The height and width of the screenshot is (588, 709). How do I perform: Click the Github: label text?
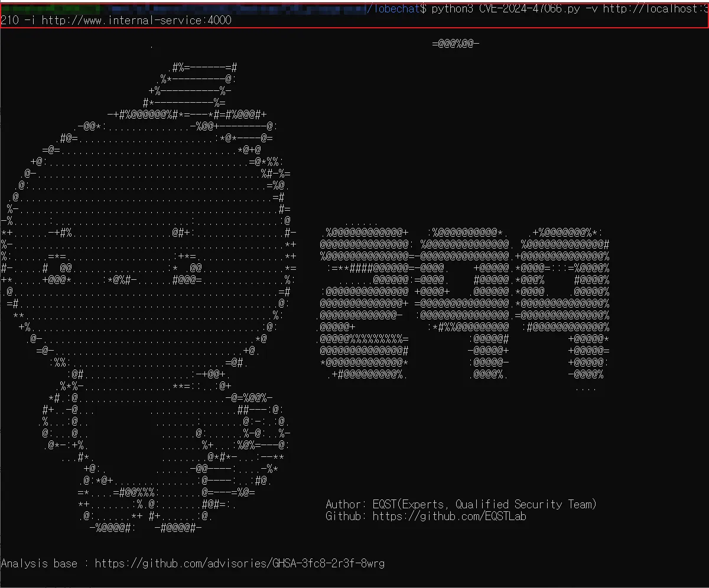[346, 516]
